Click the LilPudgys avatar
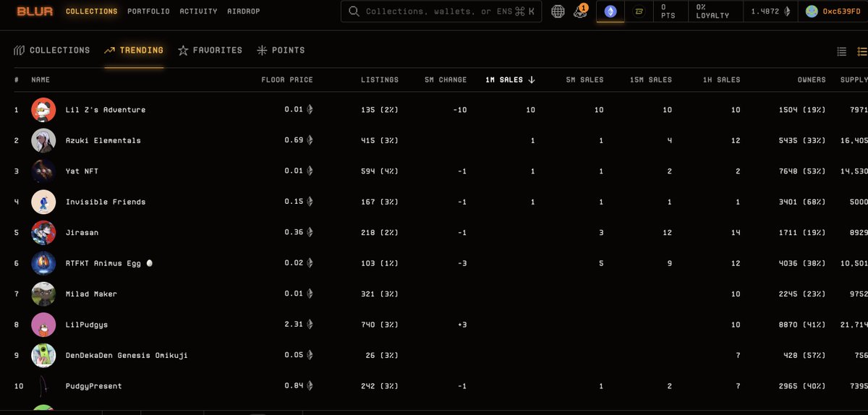This screenshot has width=868, height=415. point(43,325)
